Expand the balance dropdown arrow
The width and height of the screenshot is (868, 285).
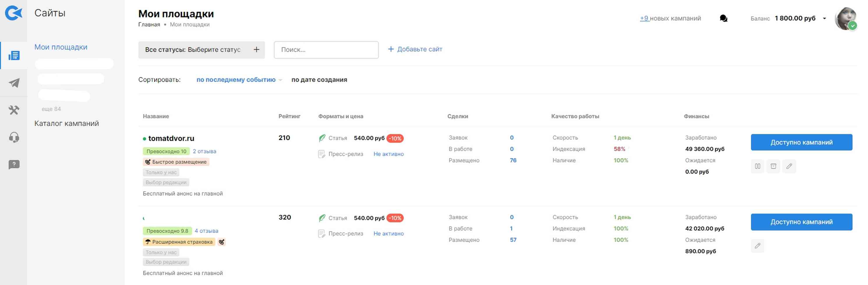(825, 19)
